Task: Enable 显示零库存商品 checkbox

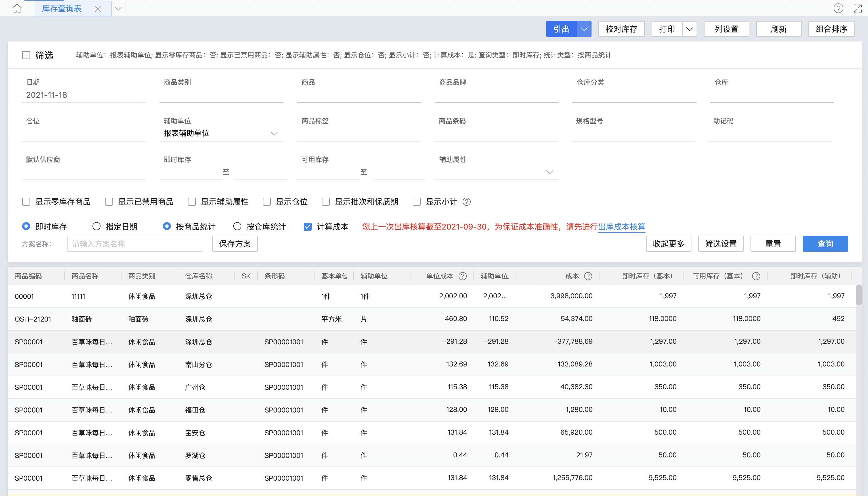Action: point(26,202)
